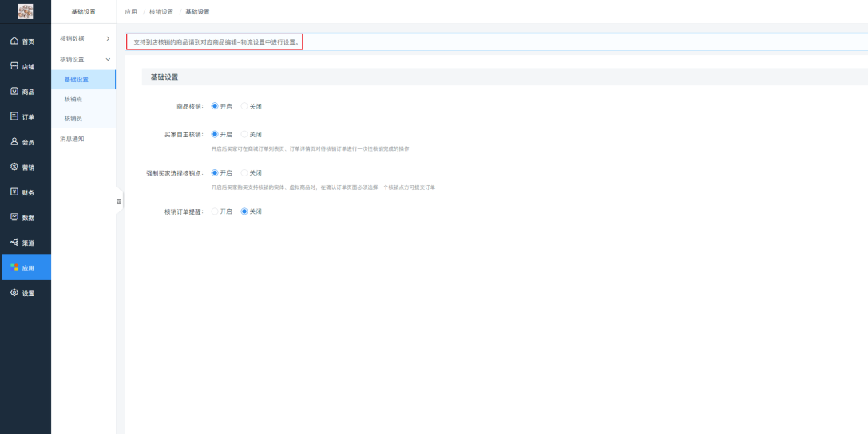Select the 设置 gear icon in sidebar
Image resolution: width=868 pixels, height=434 pixels.
(x=14, y=293)
